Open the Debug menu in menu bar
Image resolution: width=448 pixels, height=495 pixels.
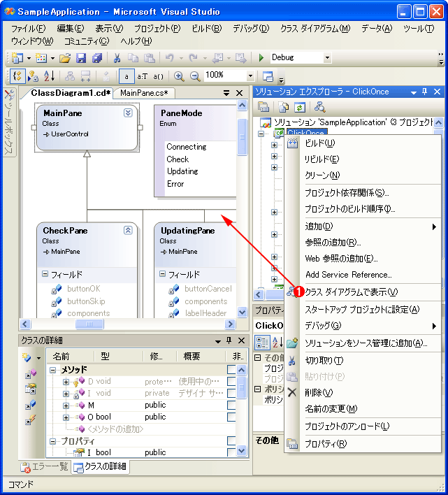[x=251, y=29]
